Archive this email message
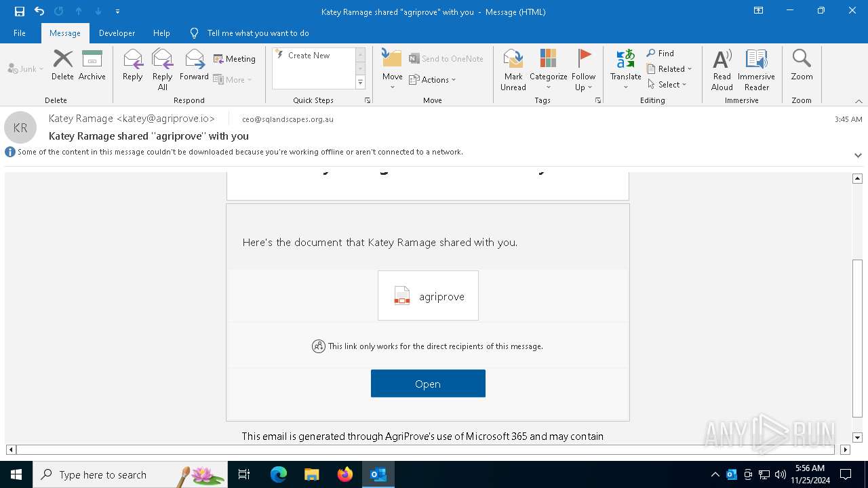Image resolution: width=868 pixels, height=488 pixels. 92,65
